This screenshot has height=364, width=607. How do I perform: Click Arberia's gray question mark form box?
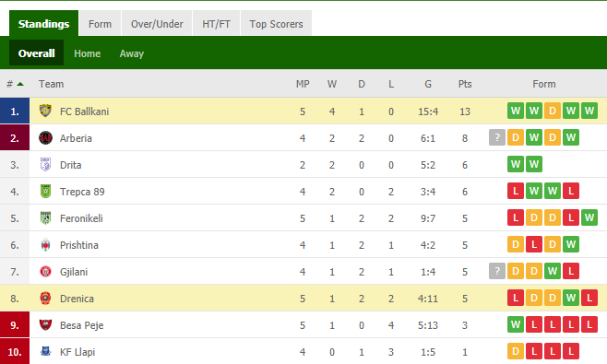(x=497, y=137)
